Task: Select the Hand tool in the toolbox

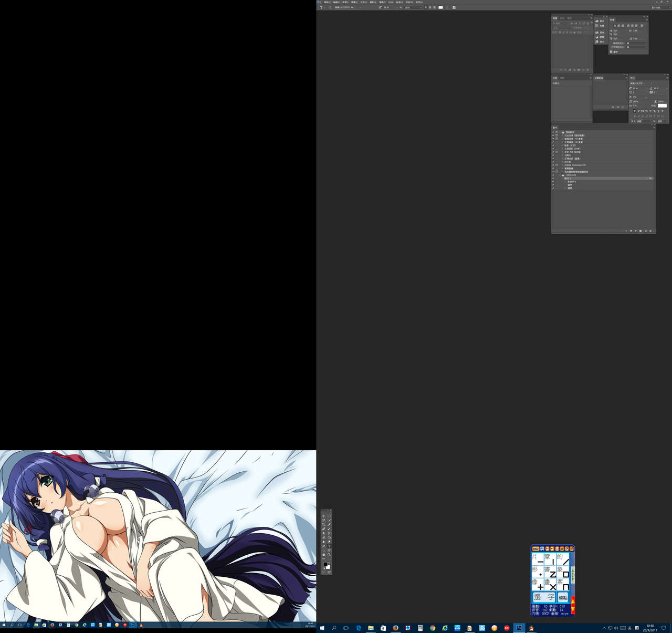Action: point(324,555)
